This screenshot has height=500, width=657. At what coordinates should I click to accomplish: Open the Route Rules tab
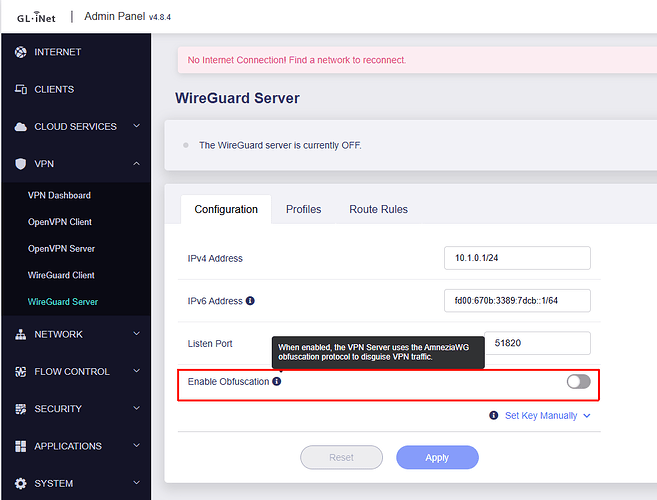coord(378,209)
